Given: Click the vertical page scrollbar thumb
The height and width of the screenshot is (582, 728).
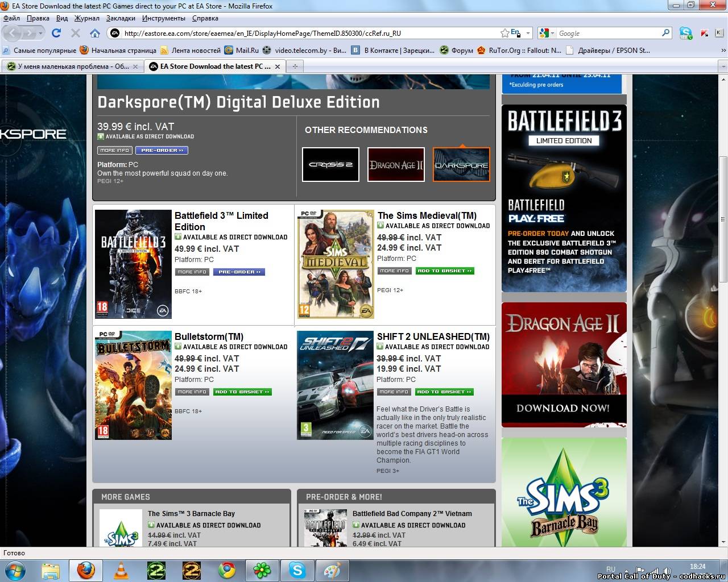Looking at the screenshot, I should 723,219.
